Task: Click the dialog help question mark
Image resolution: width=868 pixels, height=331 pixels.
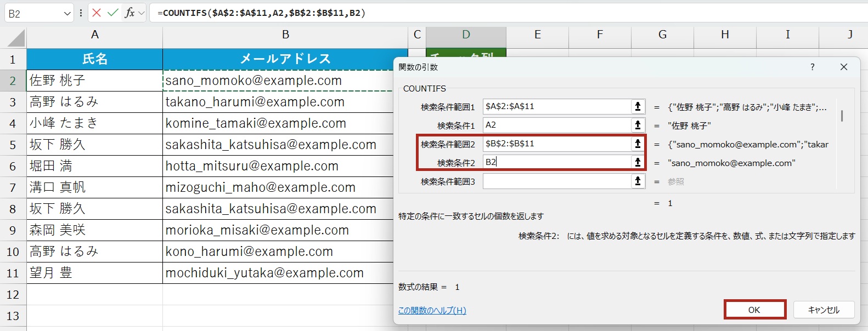Action: pyautogui.click(x=812, y=67)
